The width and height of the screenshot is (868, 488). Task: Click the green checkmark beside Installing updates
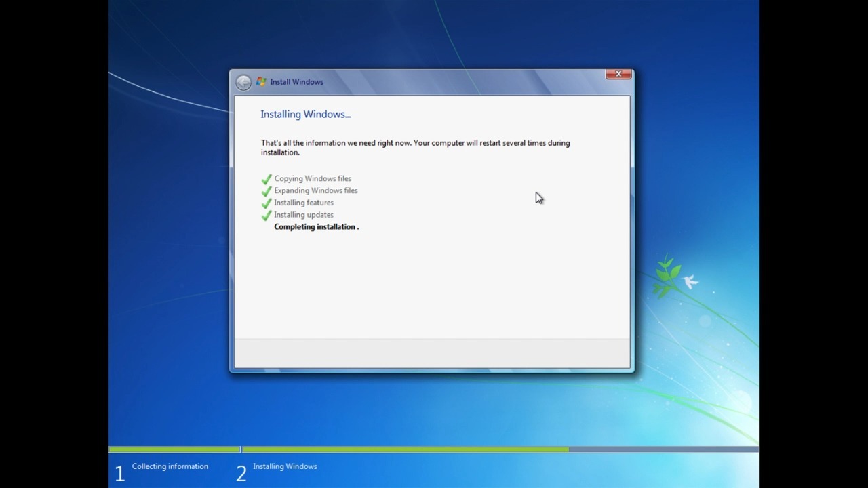coord(267,216)
